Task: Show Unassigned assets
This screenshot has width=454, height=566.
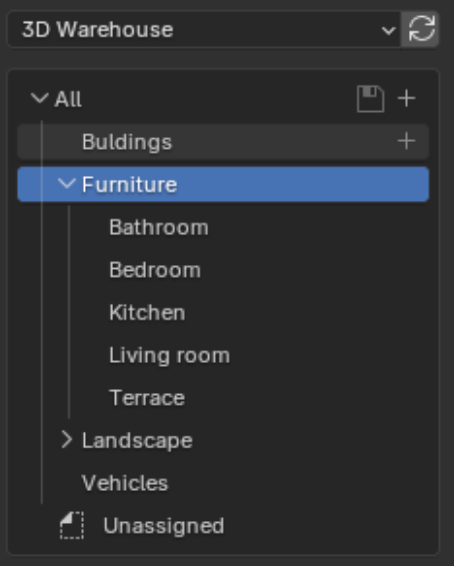Action: 163,526
